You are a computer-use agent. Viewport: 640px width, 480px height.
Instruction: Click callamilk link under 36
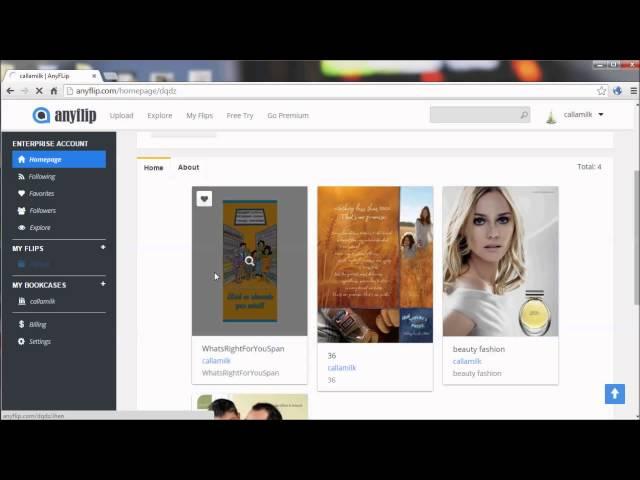click(342, 368)
